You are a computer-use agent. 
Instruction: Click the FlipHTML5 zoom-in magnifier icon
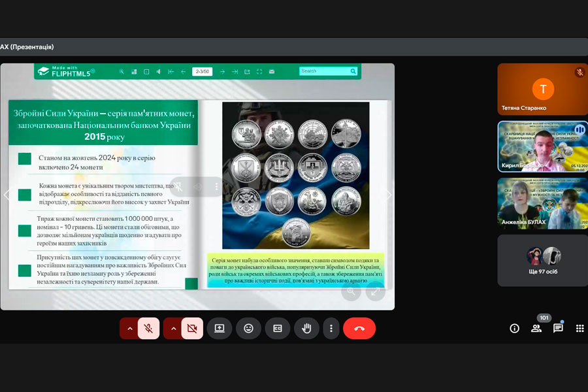pyautogui.click(x=122, y=71)
